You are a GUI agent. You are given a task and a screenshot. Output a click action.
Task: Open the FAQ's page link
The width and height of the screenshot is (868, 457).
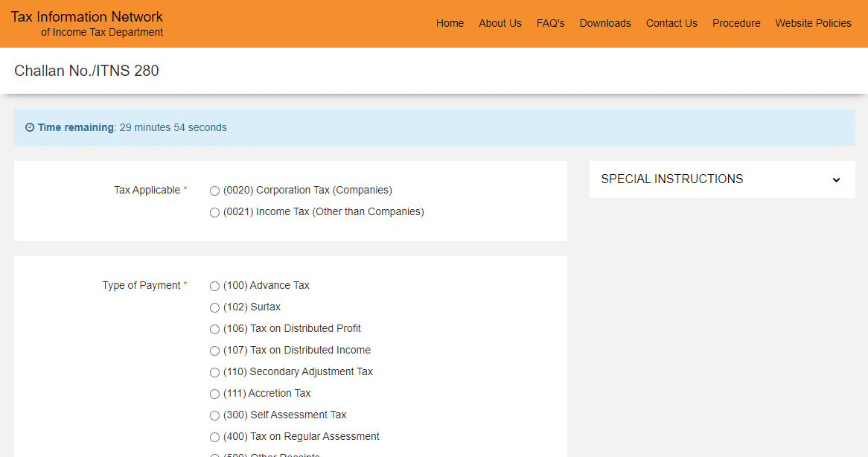pyautogui.click(x=550, y=23)
